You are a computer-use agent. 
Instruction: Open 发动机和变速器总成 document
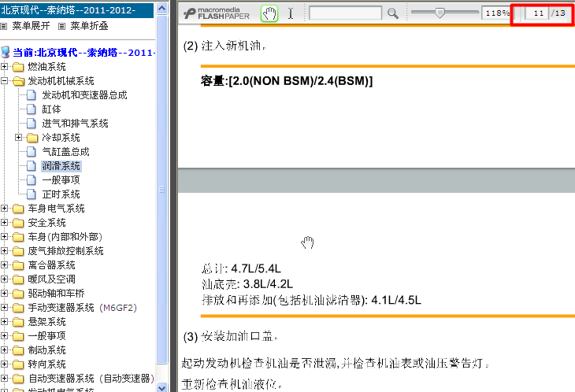pos(84,95)
